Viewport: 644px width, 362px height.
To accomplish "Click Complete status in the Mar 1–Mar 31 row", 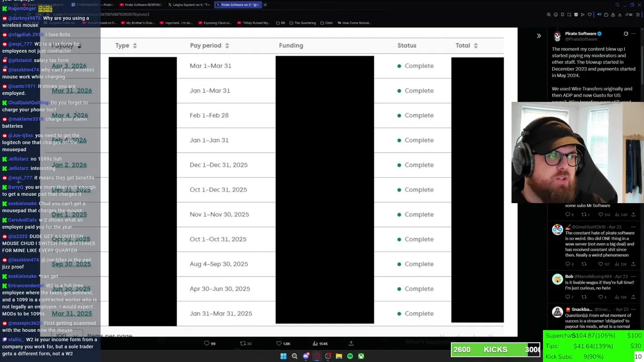I will coord(415,66).
